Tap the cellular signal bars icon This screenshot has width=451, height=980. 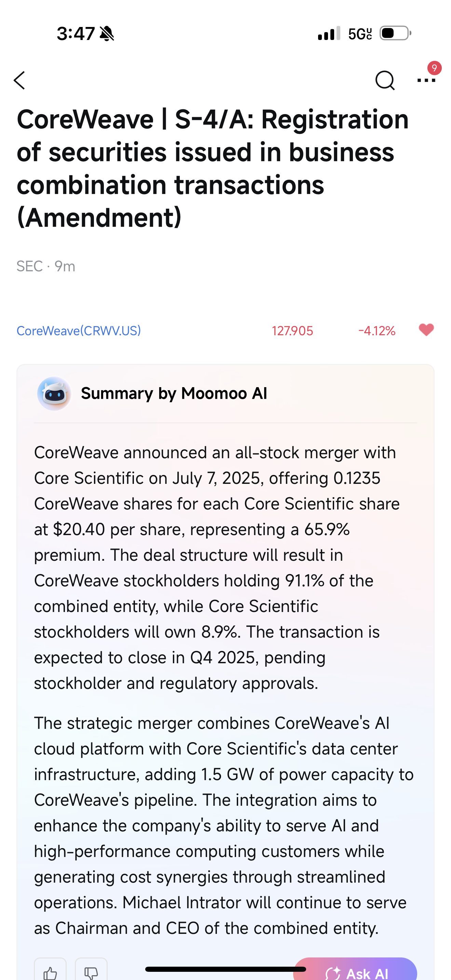(329, 33)
